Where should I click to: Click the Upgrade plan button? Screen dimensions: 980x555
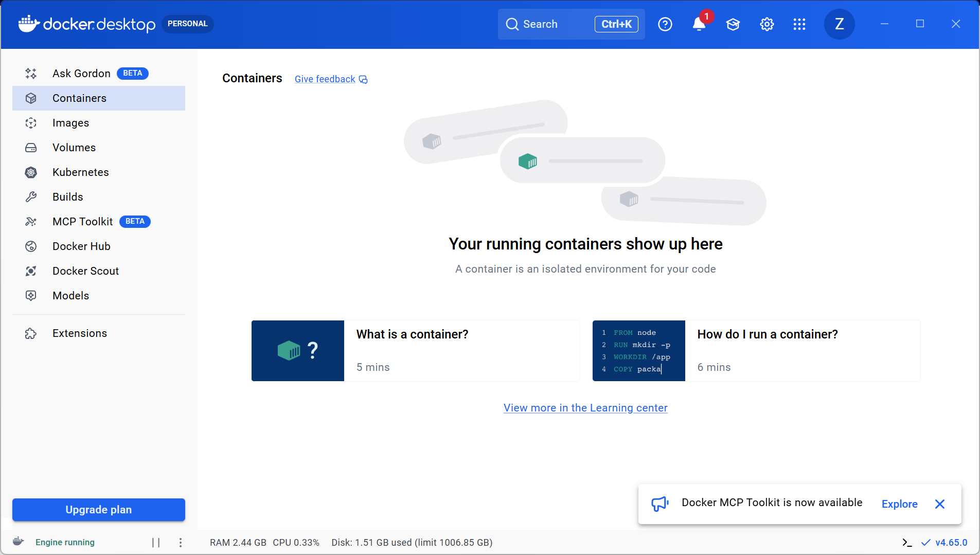(99, 510)
